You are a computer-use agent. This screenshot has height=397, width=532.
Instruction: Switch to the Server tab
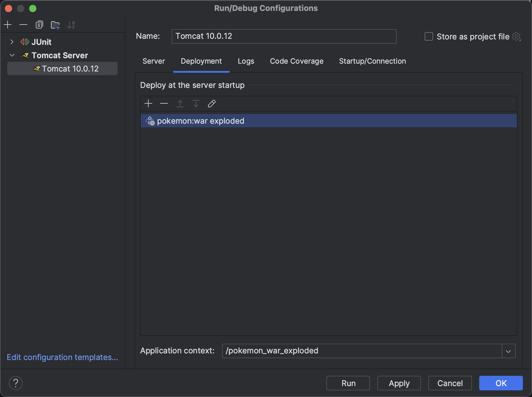(x=153, y=61)
